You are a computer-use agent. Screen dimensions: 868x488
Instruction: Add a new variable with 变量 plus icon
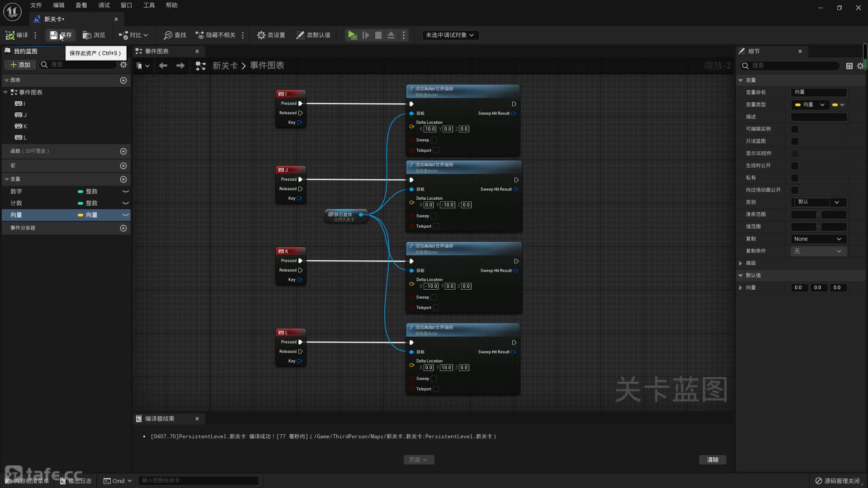point(123,179)
